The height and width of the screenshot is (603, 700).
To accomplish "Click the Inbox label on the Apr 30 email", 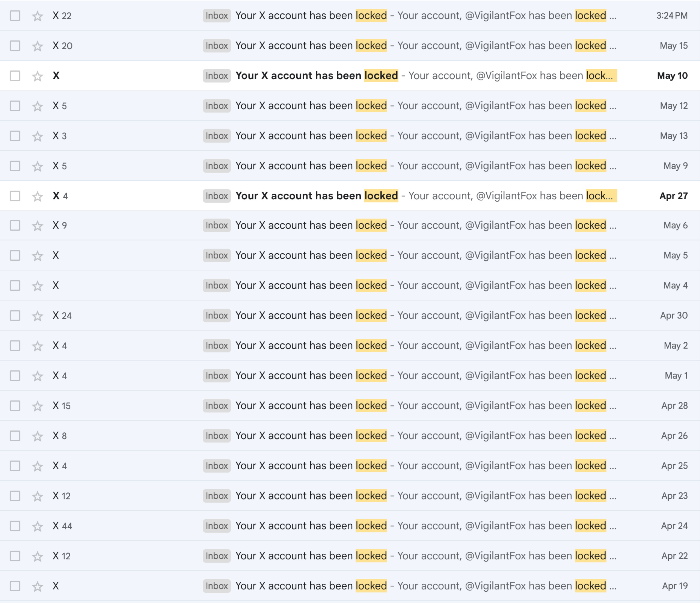I will [217, 316].
